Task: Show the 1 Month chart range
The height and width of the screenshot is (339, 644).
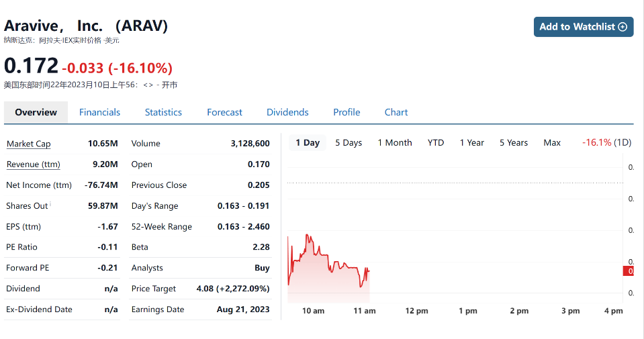Action: pyautogui.click(x=395, y=142)
